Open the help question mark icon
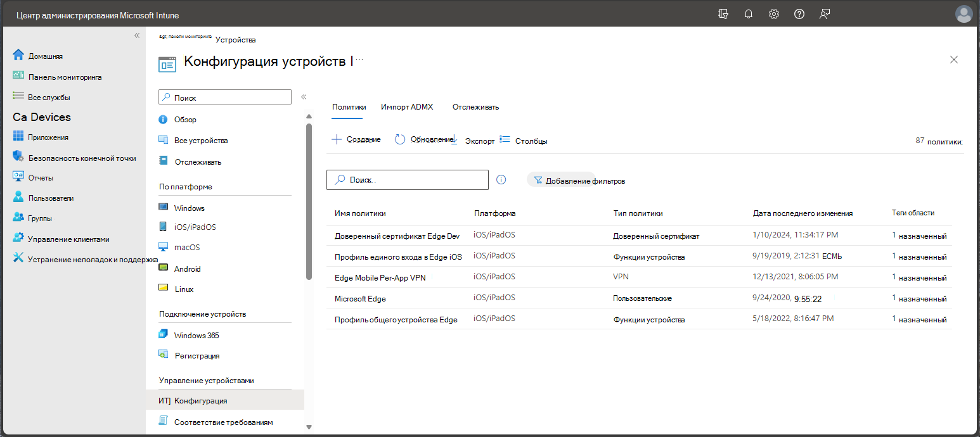The image size is (980, 437). [799, 14]
